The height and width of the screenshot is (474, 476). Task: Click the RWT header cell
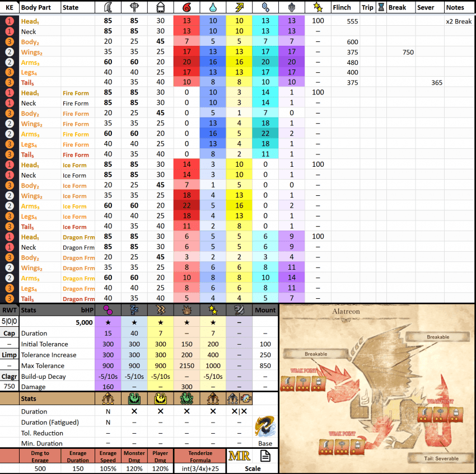click(x=10, y=310)
